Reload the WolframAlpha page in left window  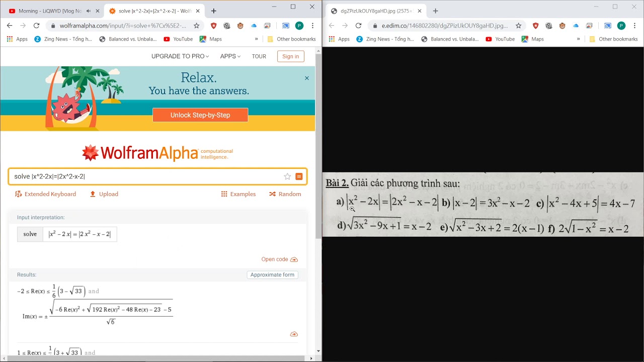click(x=36, y=26)
